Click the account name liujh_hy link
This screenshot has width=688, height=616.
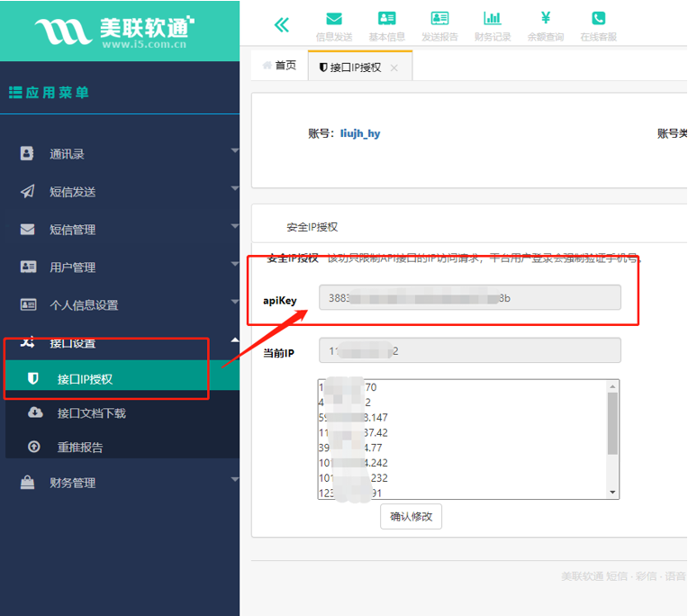[360, 133]
